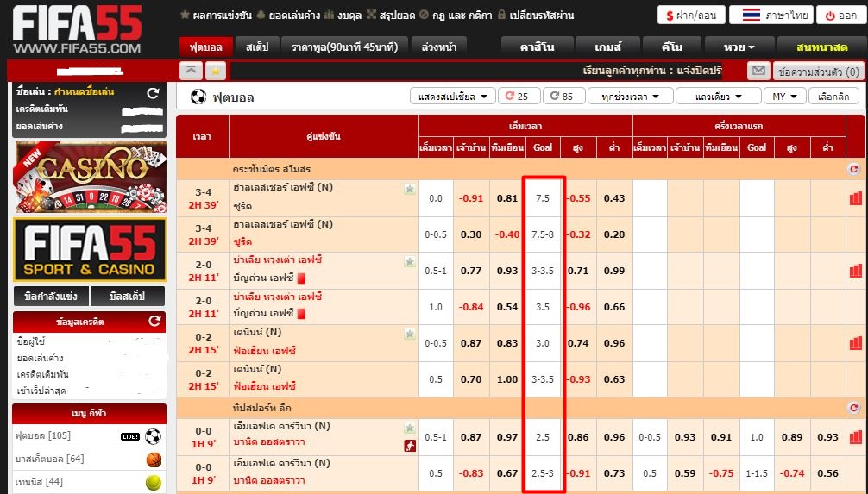Click the บิลสเต็ป button
The image size is (868, 494).
(x=128, y=297)
